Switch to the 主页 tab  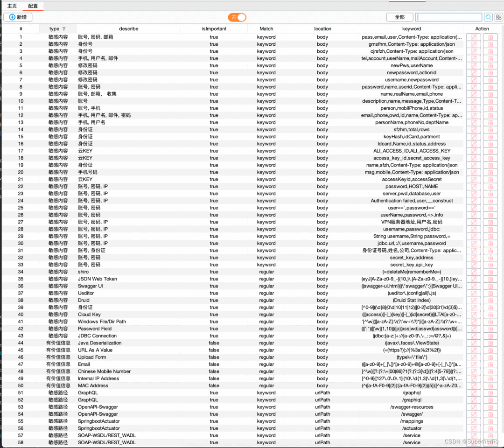12,6
